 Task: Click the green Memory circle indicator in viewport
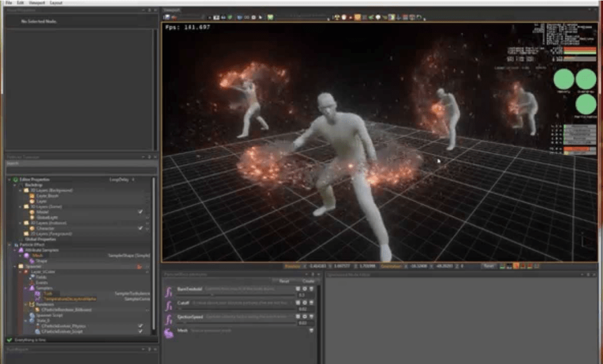(564, 80)
